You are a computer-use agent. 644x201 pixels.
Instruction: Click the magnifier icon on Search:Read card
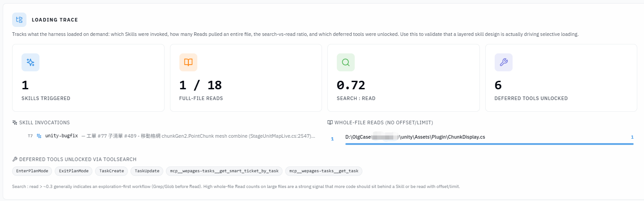click(x=346, y=62)
